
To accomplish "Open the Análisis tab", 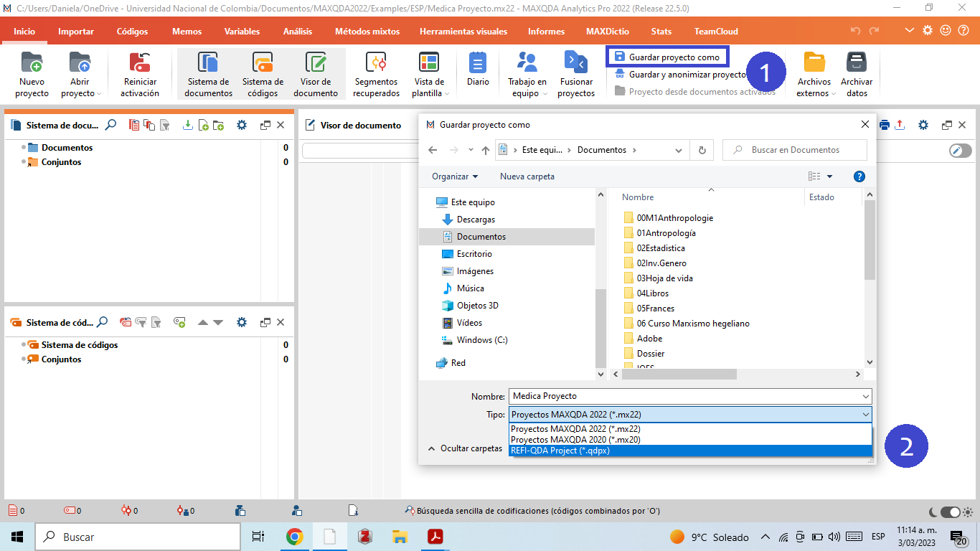I will 298,31.
